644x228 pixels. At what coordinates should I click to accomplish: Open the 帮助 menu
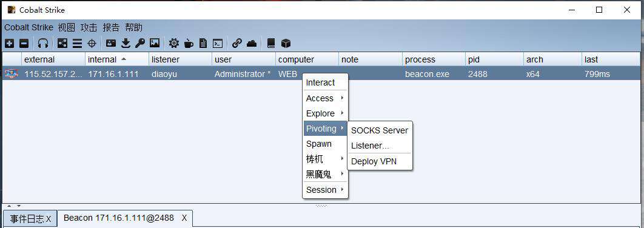coord(134,27)
